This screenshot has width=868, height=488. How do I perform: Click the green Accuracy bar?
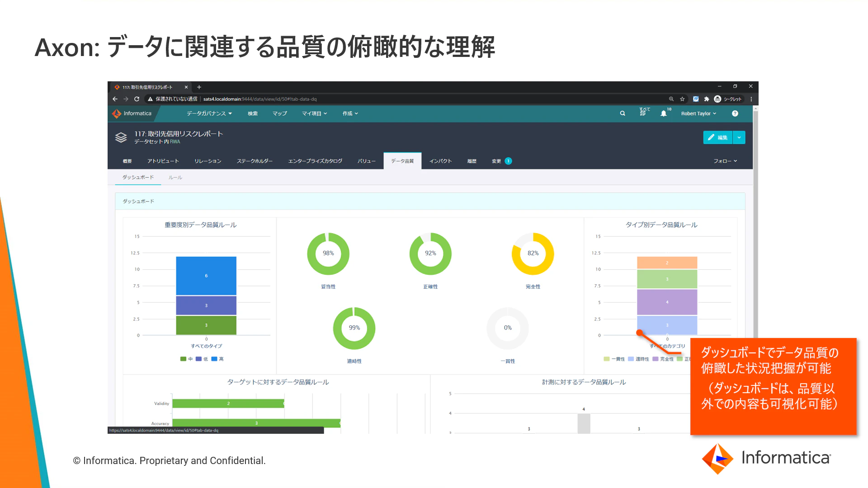coord(256,423)
